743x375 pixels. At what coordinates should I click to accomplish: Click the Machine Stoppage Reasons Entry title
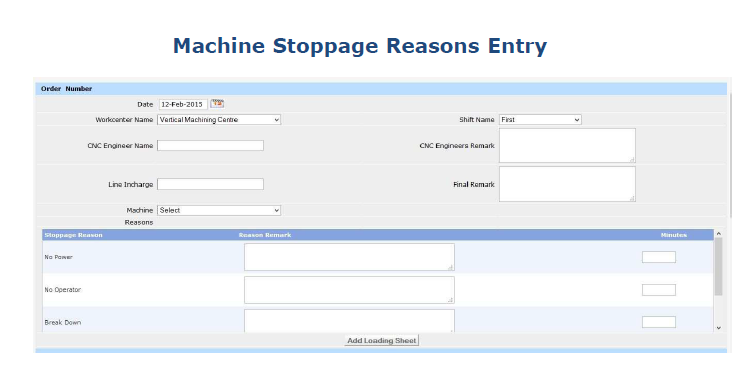pos(360,46)
